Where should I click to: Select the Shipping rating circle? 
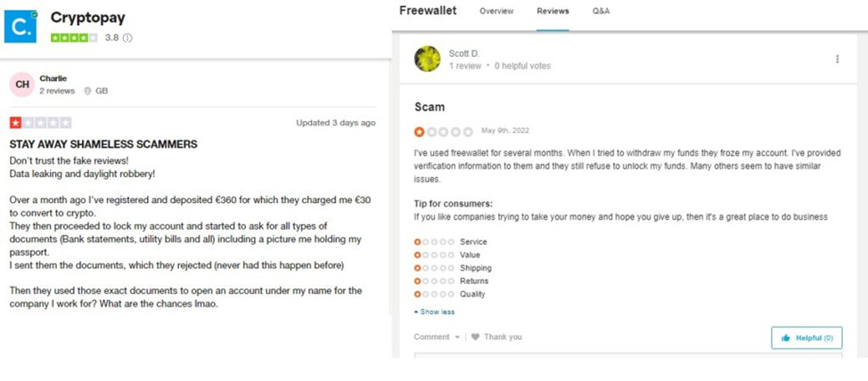coord(419,268)
